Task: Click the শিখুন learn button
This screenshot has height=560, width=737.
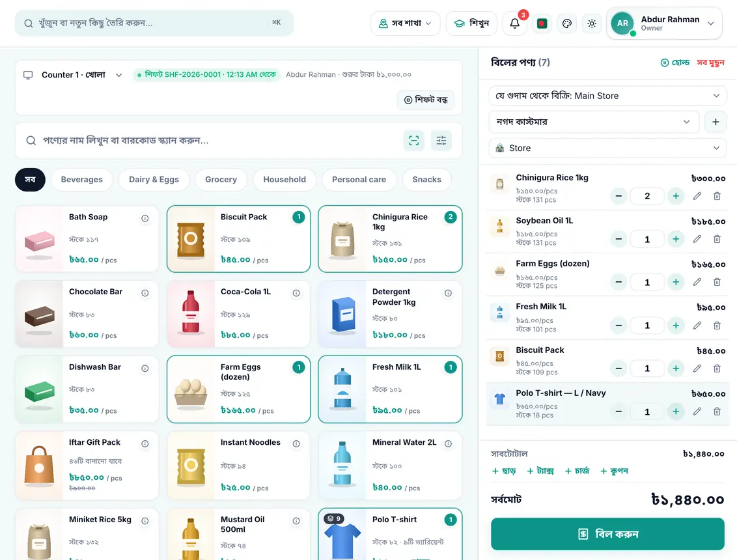Action: click(471, 23)
